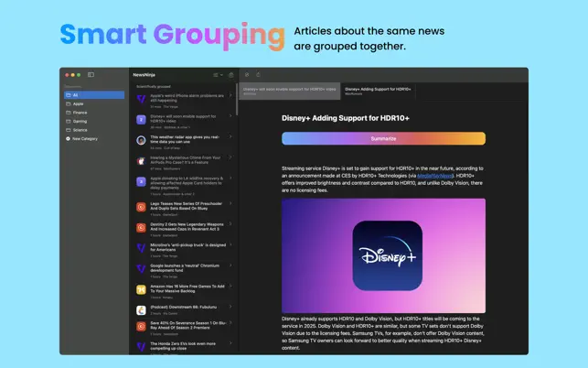Toggle the sidebar visibility icon

pos(91,75)
